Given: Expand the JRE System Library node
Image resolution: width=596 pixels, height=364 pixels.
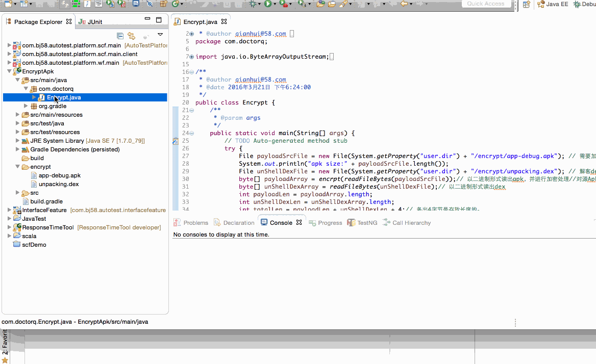Looking at the screenshot, I should pos(18,141).
